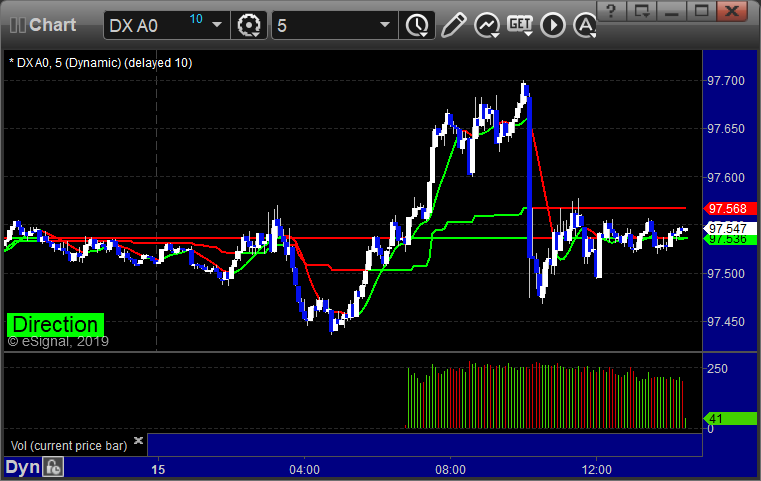Click the 15 date axis label

point(158,470)
